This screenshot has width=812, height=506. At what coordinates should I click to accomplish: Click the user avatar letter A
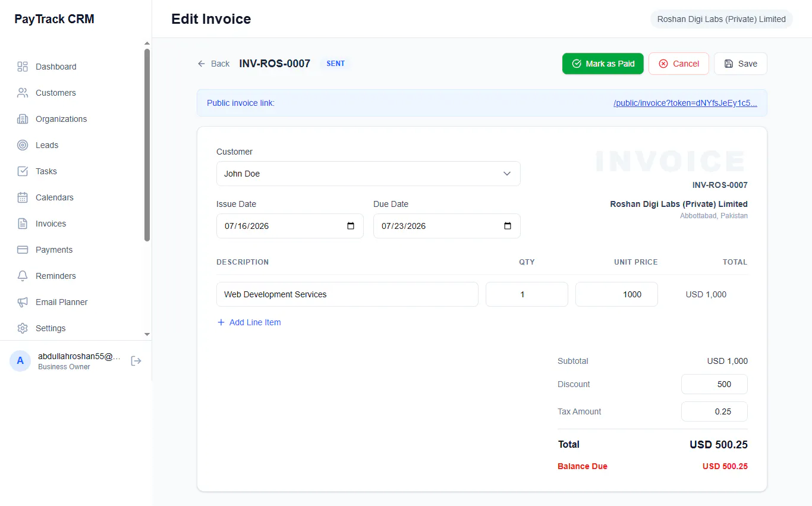pyautogui.click(x=20, y=361)
